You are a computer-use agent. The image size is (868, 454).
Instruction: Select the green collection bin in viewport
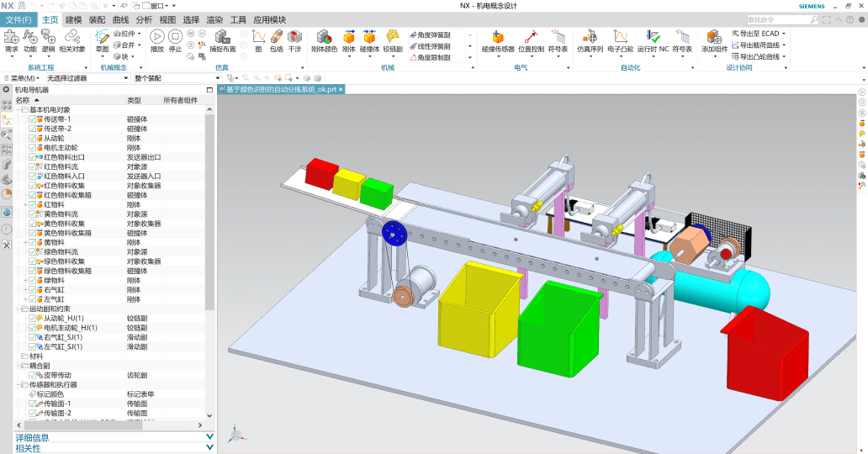(559, 330)
